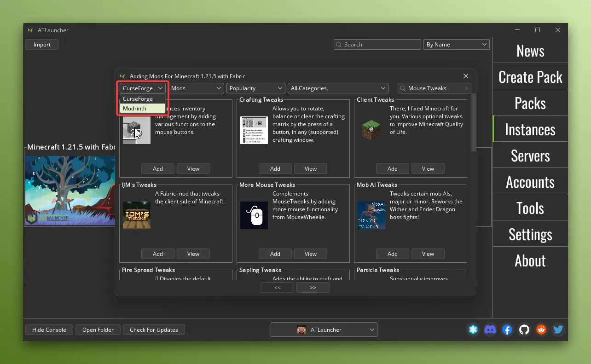Screen dimensions: 591x364
Task: Open the By Name sorting dropdown
Action: click(x=456, y=45)
